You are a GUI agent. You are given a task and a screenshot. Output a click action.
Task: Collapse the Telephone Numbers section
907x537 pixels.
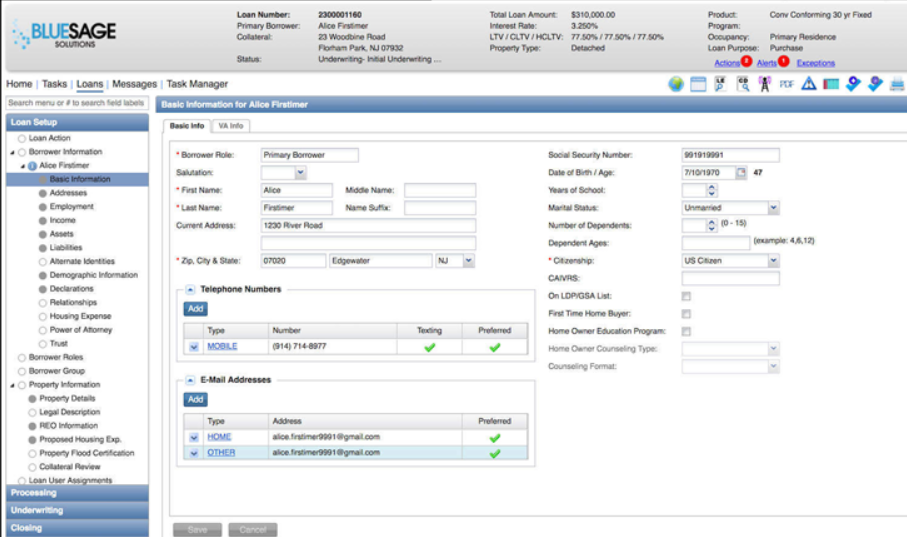190,289
